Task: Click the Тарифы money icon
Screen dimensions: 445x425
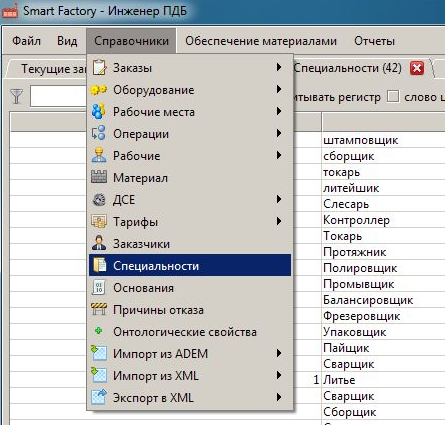Action: click(x=99, y=222)
